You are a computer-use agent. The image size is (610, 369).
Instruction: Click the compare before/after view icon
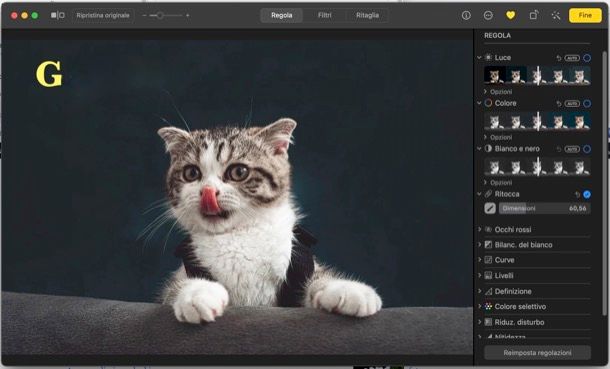(x=58, y=16)
